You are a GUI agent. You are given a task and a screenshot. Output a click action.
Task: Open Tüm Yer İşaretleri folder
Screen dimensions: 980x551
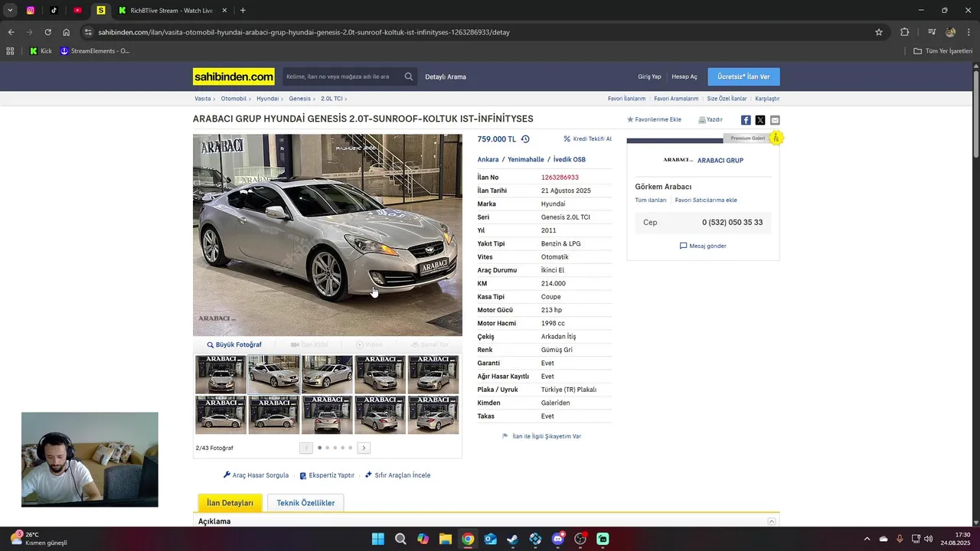943,51
